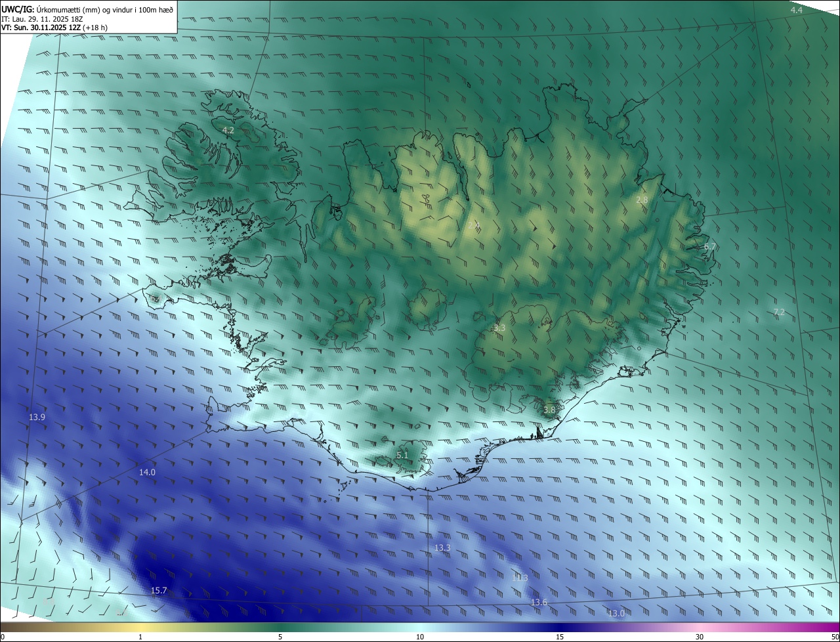Viewport: 840px width, 642px height.
Task: Click the 13.6 value label
Action: click(x=539, y=602)
